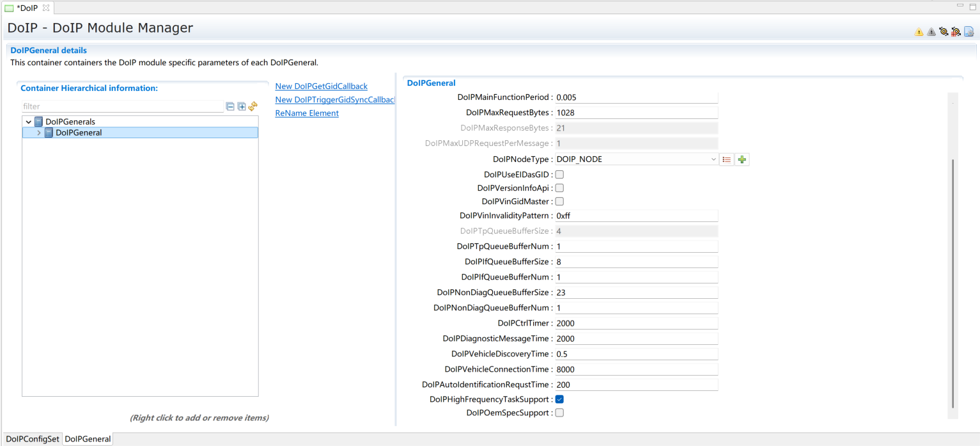The height and width of the screenshot is (446, 980).
Task: Collapse all tree items with the minus icon
Action: click(x=230, y=107)
